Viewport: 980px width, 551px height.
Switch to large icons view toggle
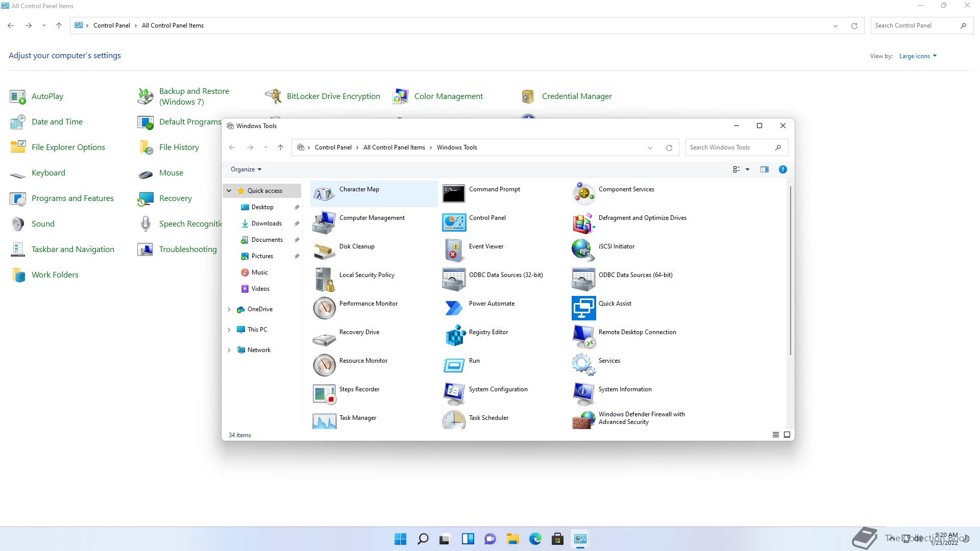tap(787, 435)
